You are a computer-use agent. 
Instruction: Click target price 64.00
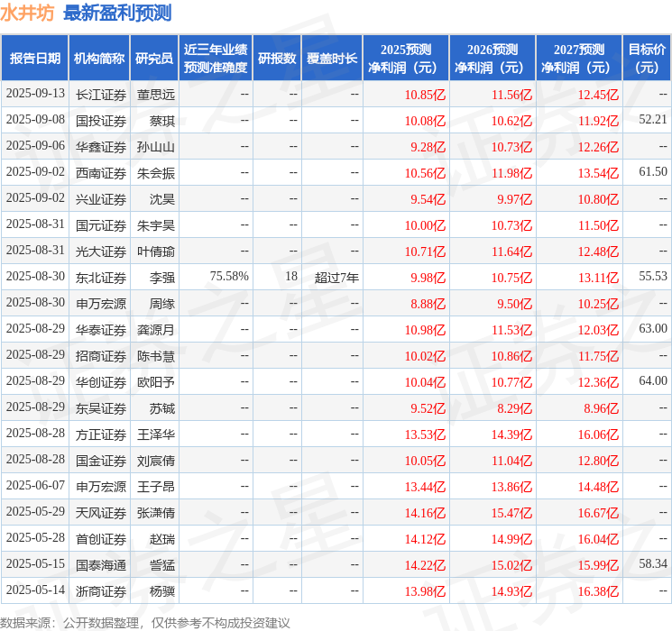pyautogui.click(x=653, y=380)
